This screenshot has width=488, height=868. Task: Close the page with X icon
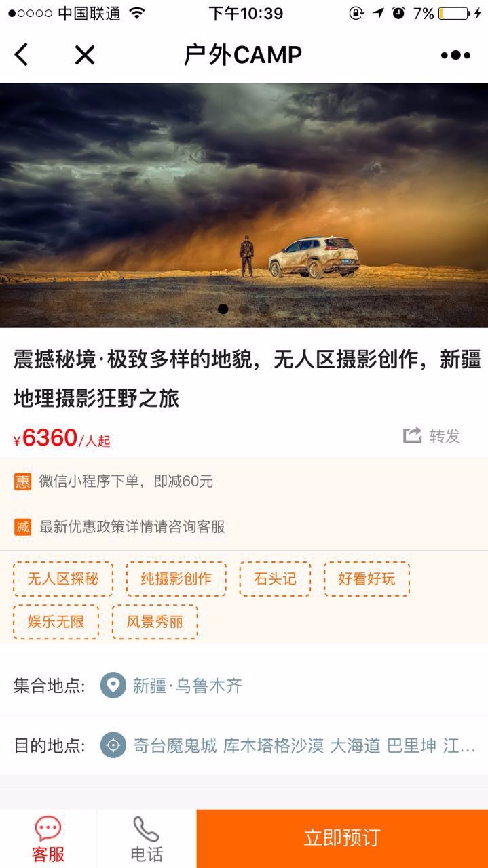(85, 55)
